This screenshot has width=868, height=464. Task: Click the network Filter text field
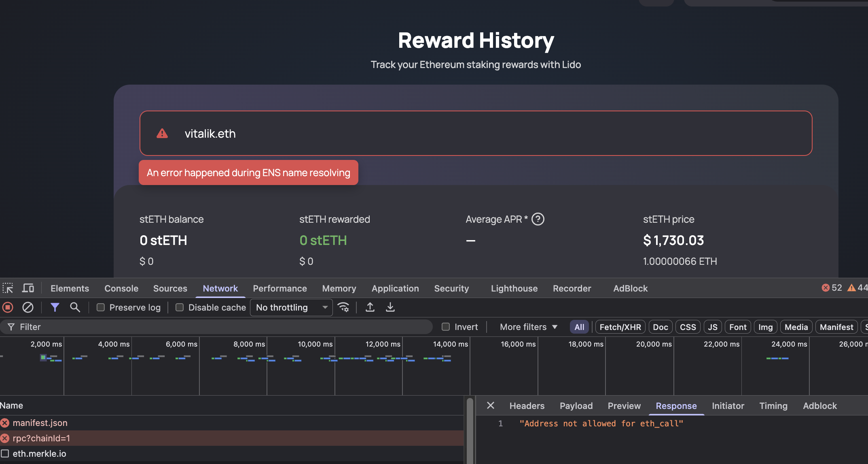click(x=216, y=327)
